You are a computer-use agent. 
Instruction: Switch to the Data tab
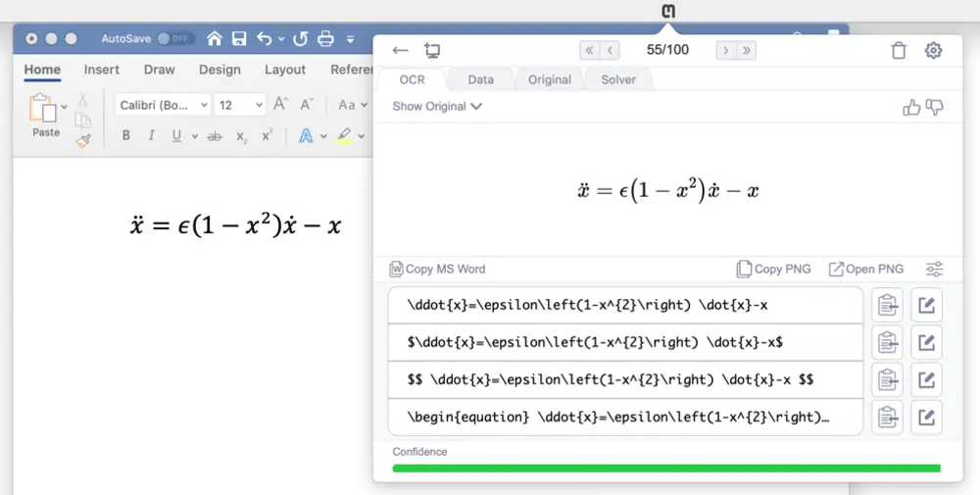[x=480, y=79]
